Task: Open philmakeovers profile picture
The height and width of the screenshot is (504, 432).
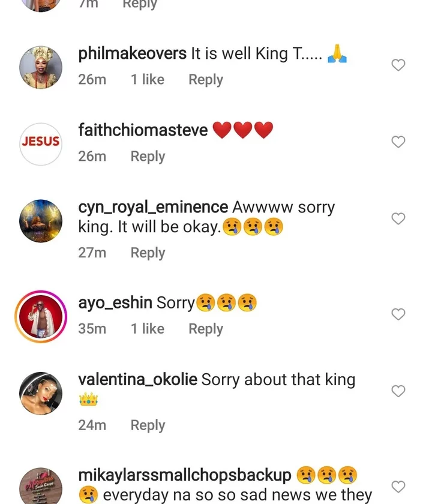Action: point(41,67)
